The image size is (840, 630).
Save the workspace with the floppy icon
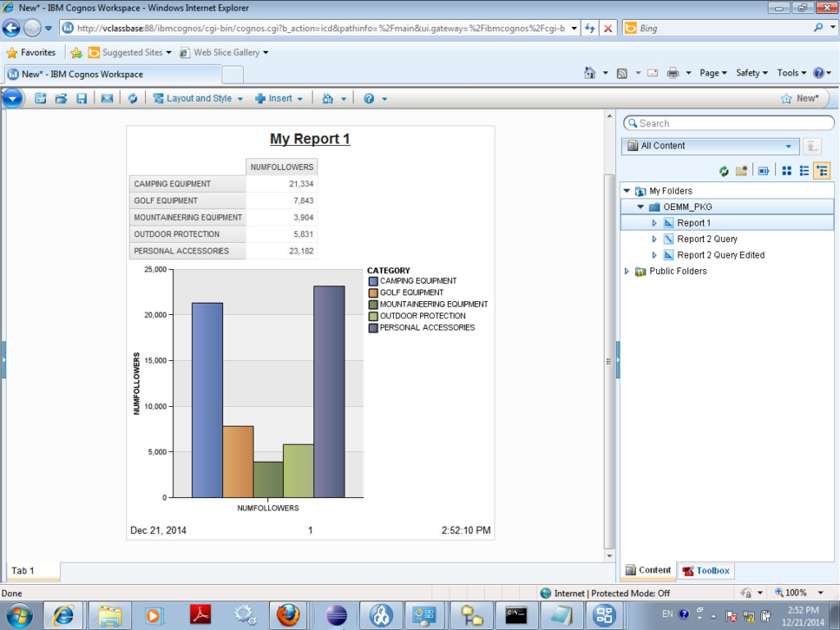(x=81, y=98)
